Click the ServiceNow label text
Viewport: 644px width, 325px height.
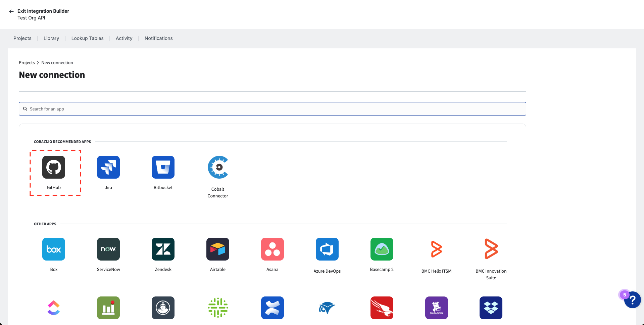coord(108,270)
